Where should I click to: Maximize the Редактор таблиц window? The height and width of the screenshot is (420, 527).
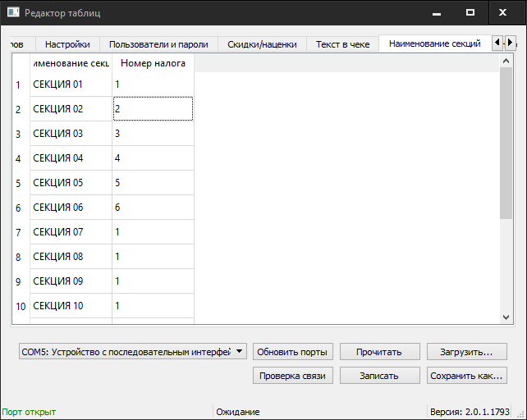pos(470,13)
